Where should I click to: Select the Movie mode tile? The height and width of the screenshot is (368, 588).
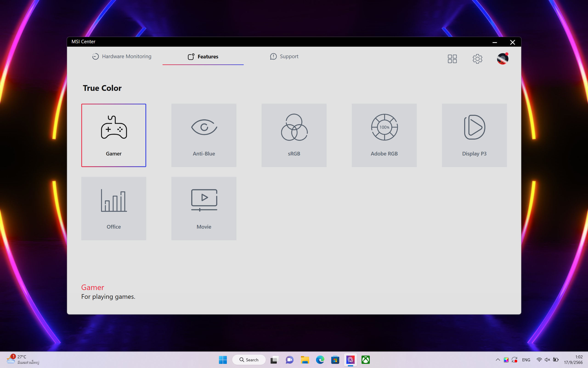point(204,209)
